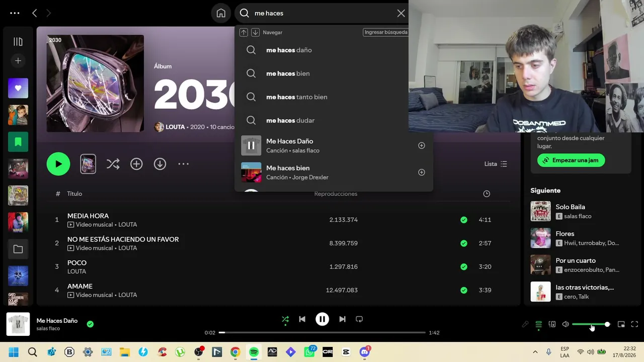Toggle saved checkmark for 'POCO'
Screen dimensions: 644x362
coord(463,266)
